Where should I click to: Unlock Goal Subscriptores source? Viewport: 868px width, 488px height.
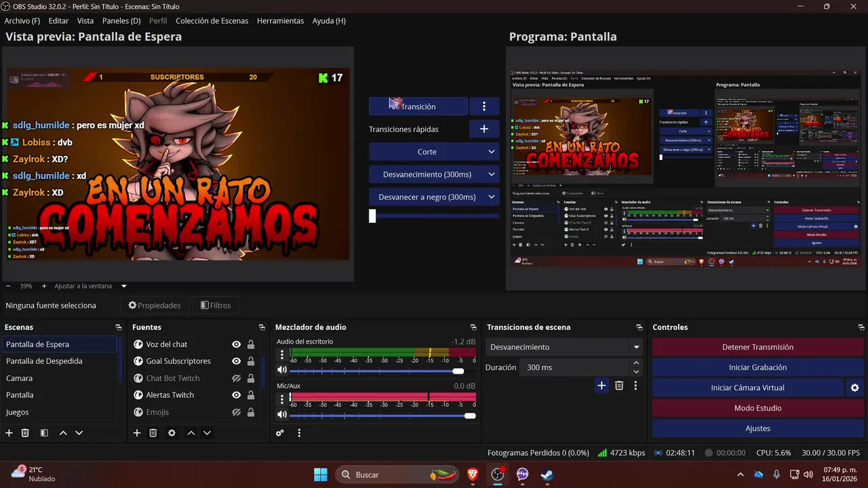pyautogui.click(x=251, y=361)
